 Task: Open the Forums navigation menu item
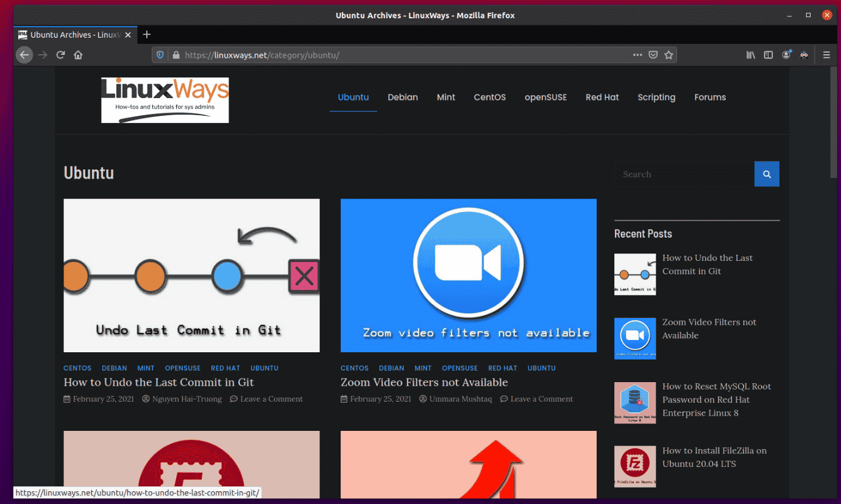[x=710, y=97]
